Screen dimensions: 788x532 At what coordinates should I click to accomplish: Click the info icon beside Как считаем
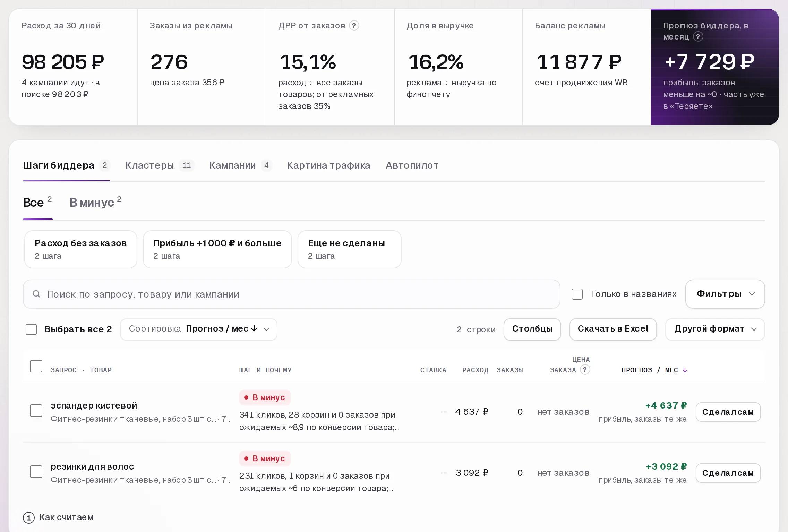point(29,517)
